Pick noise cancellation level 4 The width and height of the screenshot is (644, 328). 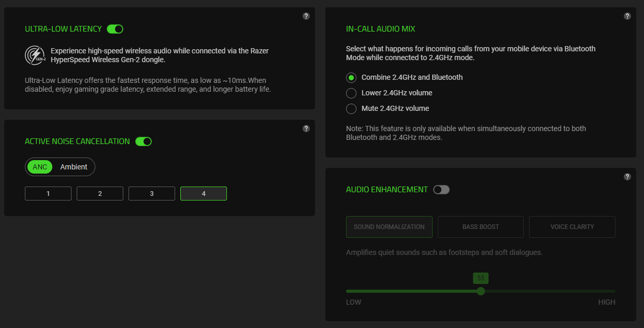(x=204, y=193)
